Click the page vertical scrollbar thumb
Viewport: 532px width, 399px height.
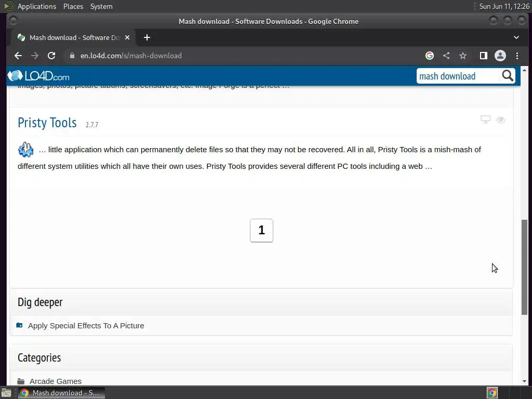[524, 268]
